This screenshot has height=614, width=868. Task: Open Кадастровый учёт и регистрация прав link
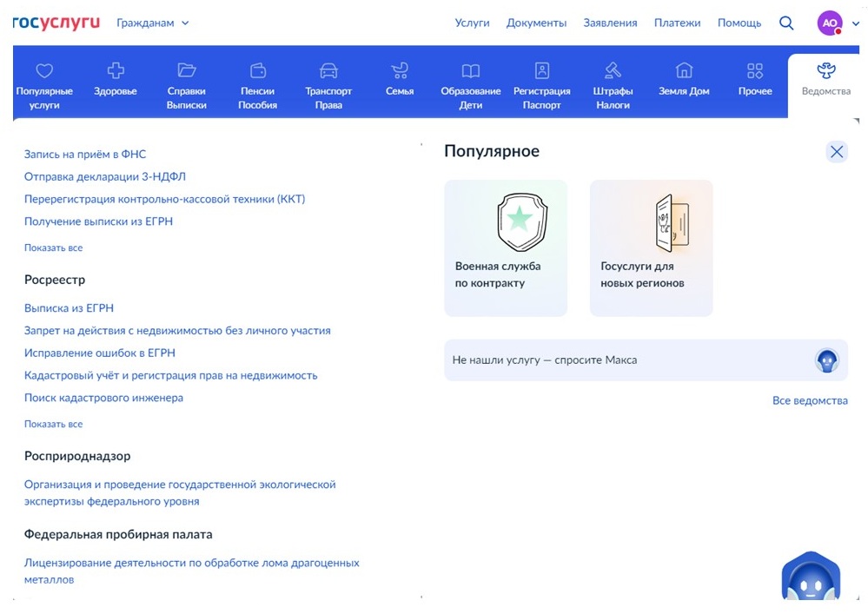(170, 375)
